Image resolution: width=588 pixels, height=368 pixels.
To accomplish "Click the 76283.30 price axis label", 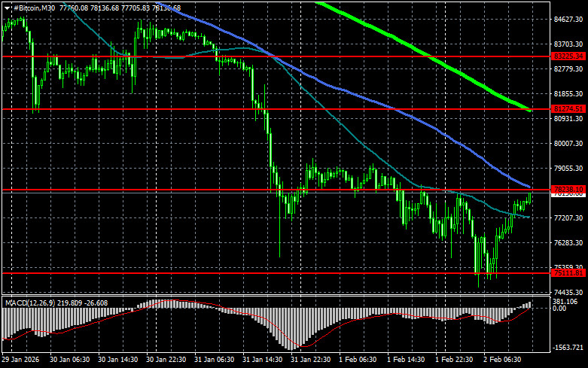I will pos(568,242).
